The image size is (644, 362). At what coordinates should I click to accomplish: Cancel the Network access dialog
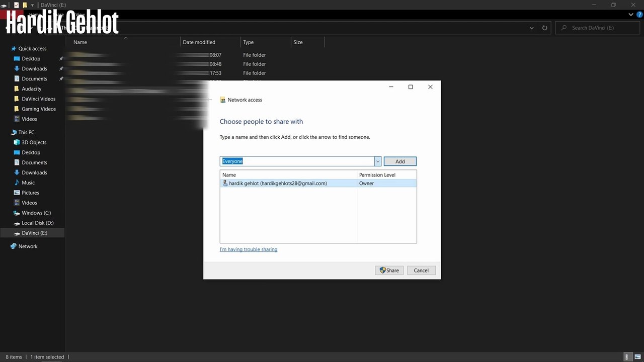click(421, 270)
